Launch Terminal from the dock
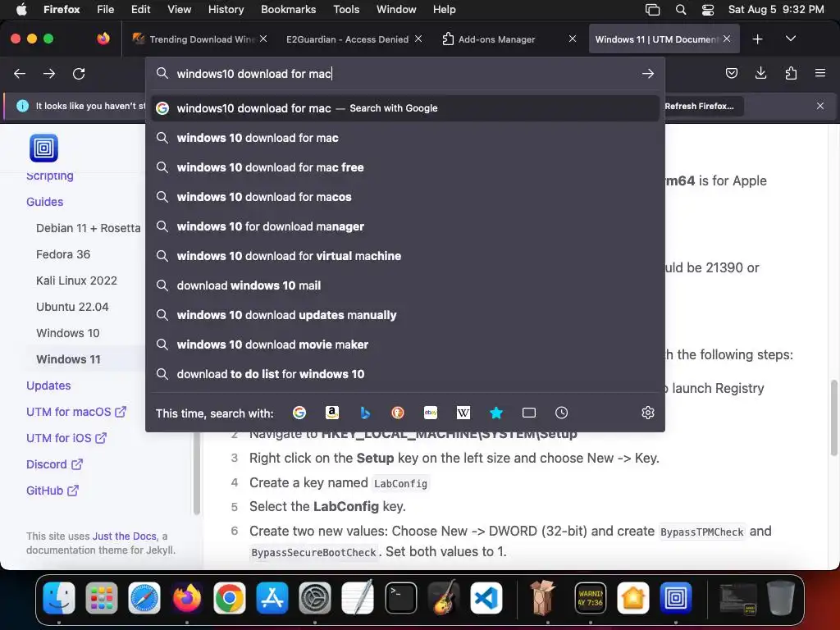 [400, 598]
